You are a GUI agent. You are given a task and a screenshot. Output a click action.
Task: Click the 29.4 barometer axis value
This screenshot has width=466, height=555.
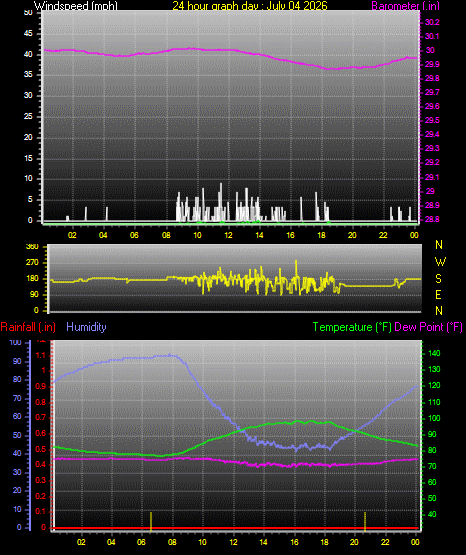[432, 135]
